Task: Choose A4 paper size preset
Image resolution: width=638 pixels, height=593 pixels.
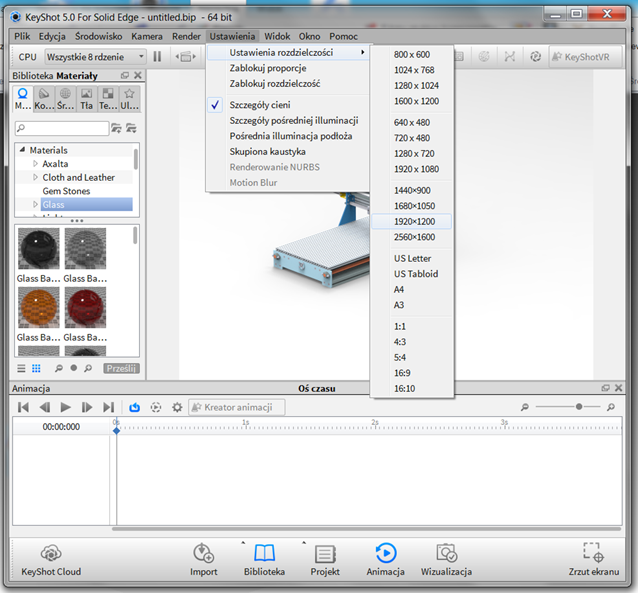Action: coord(411,289)
